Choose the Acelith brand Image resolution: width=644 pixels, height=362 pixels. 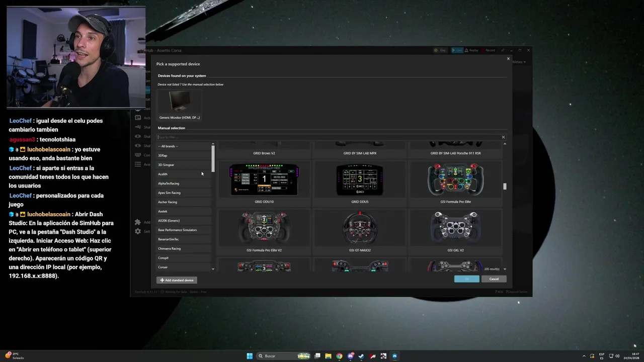tap(184, 174)
